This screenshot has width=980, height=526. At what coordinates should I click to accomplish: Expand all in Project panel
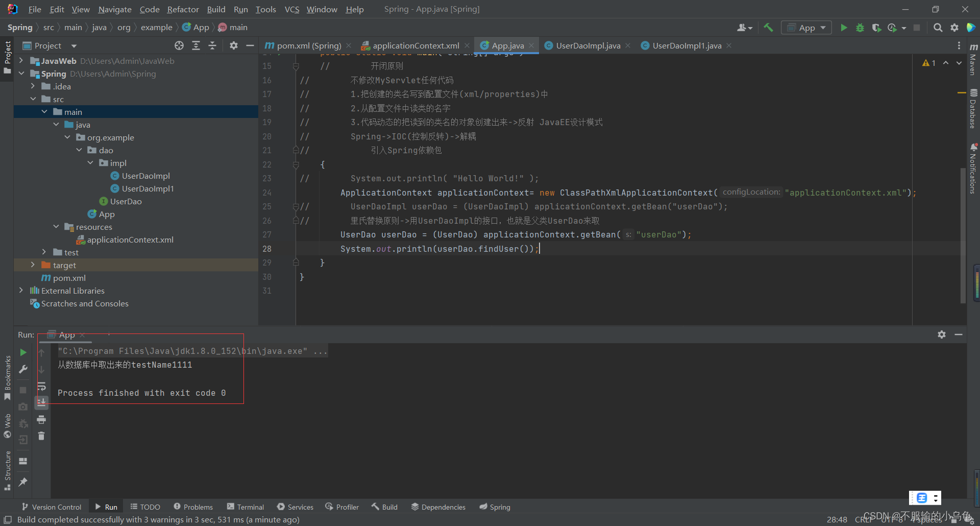tap(196, 45)
